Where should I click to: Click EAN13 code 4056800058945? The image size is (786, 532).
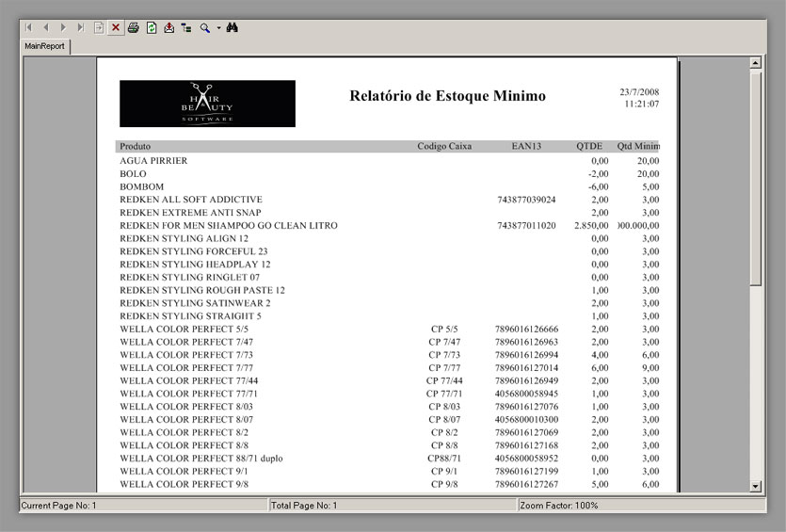pyautogui.click(x=526, y=395)
